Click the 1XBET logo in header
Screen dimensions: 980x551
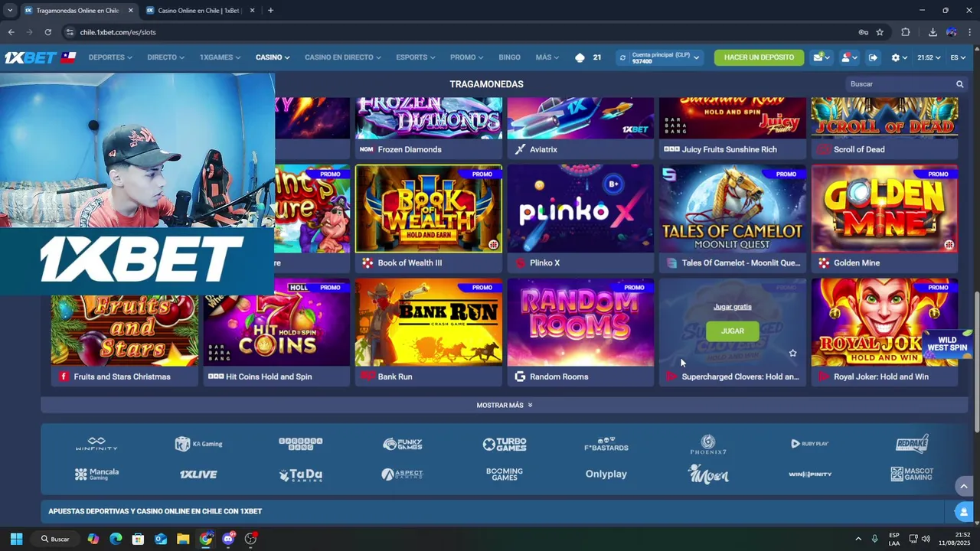pos(31,57)
